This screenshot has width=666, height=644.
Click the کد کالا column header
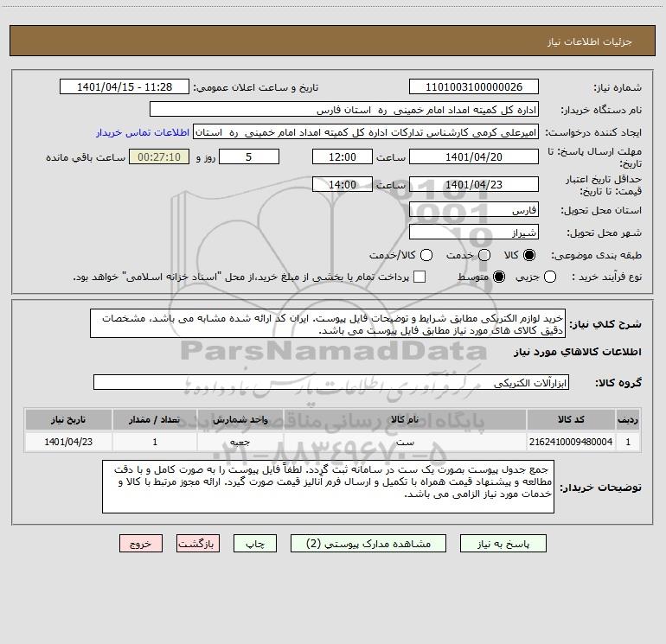[571, 419]
